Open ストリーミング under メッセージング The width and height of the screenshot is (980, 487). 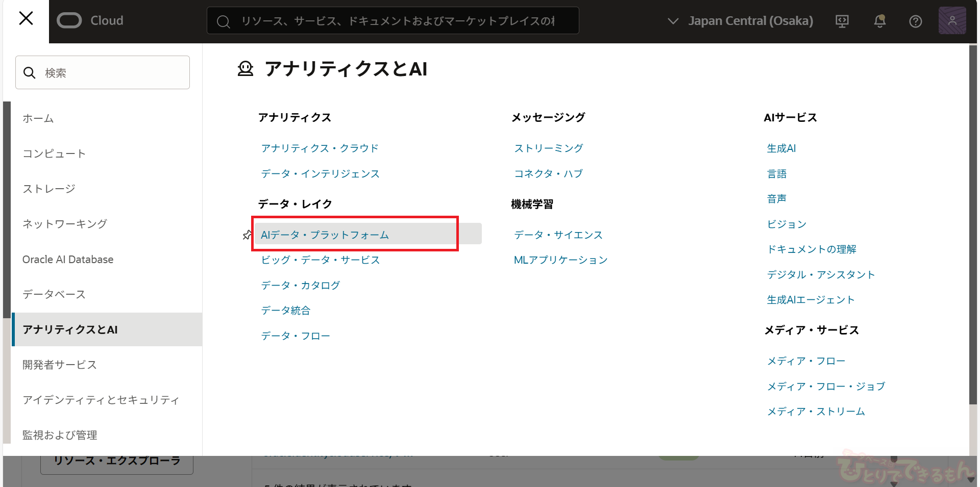pos(548,148)
